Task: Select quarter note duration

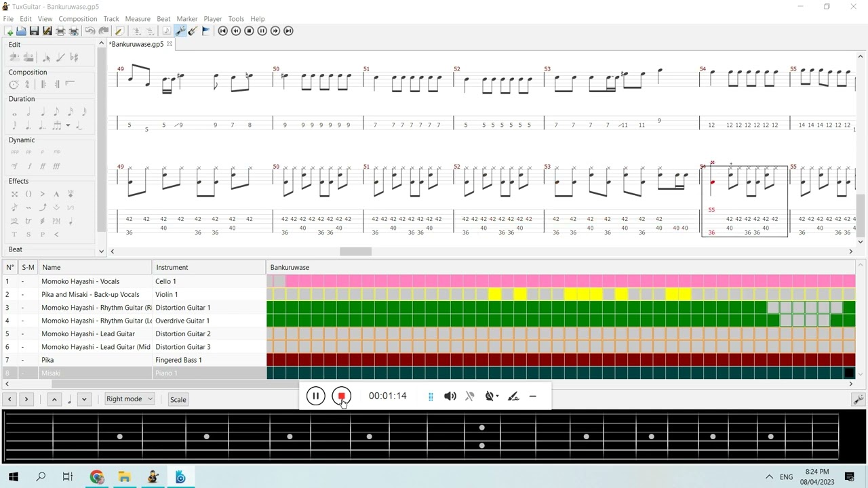Action: [43, 112]
